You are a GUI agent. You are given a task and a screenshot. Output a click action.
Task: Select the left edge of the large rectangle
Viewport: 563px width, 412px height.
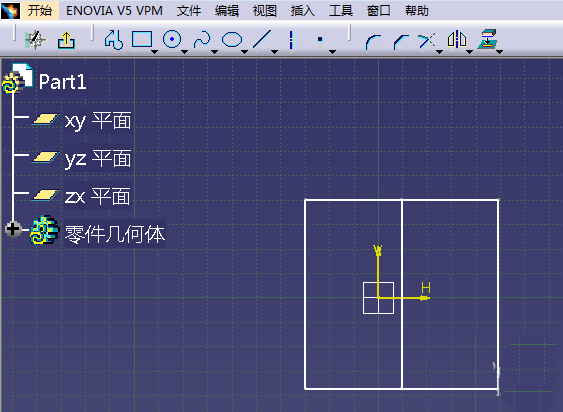(305, 294)
